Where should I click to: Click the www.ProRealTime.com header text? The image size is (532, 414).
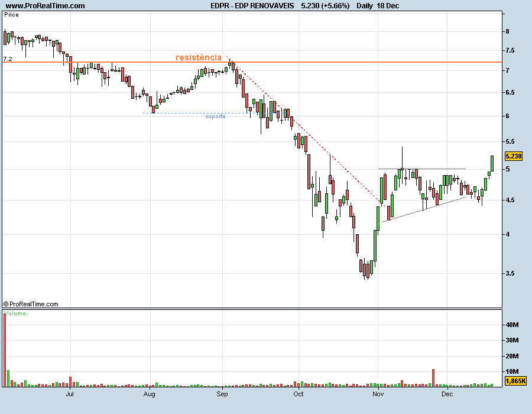click(x=45, y=6)
